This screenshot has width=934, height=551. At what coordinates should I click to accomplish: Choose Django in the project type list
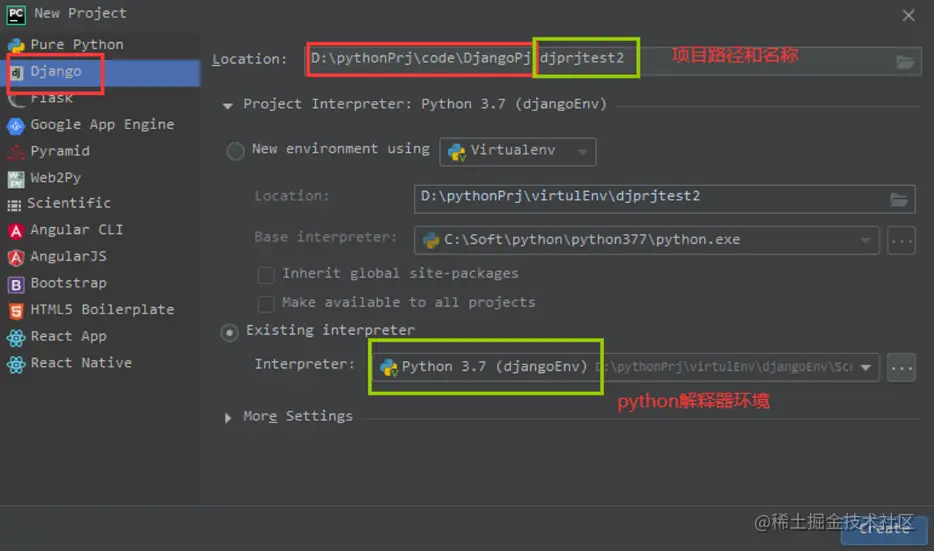pos(100,71)
